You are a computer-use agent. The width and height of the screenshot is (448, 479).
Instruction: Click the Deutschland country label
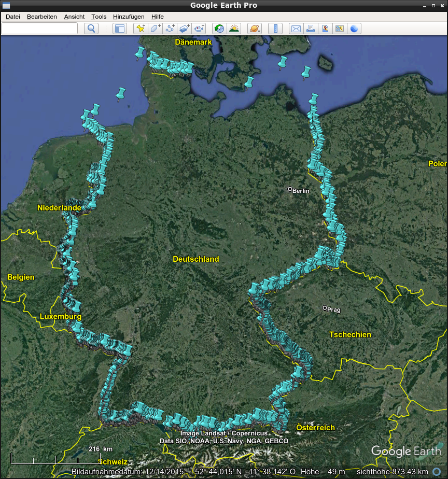coord(196,259)
